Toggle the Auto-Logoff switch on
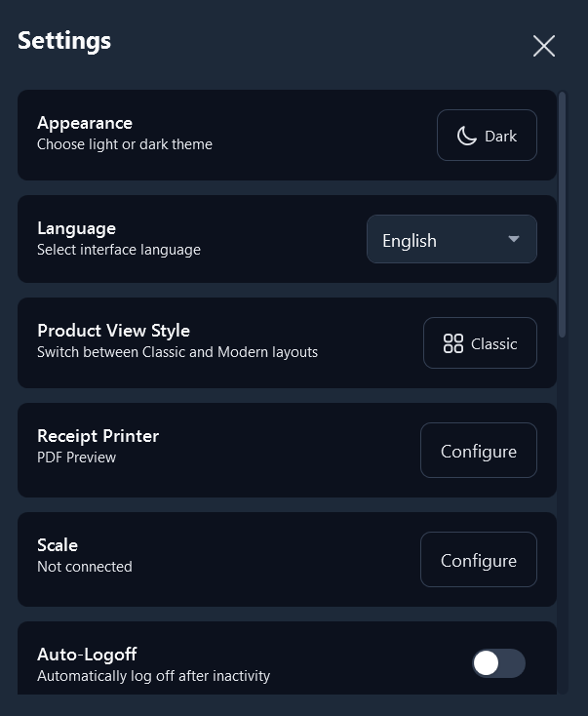The width and height of the screenshot is (588, 716). (498, 663)
